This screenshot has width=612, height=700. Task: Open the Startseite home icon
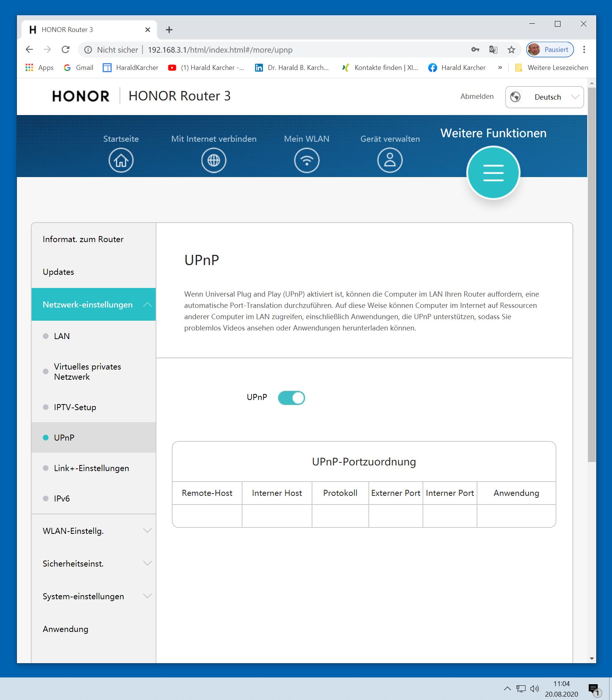[x=121, y=161]
